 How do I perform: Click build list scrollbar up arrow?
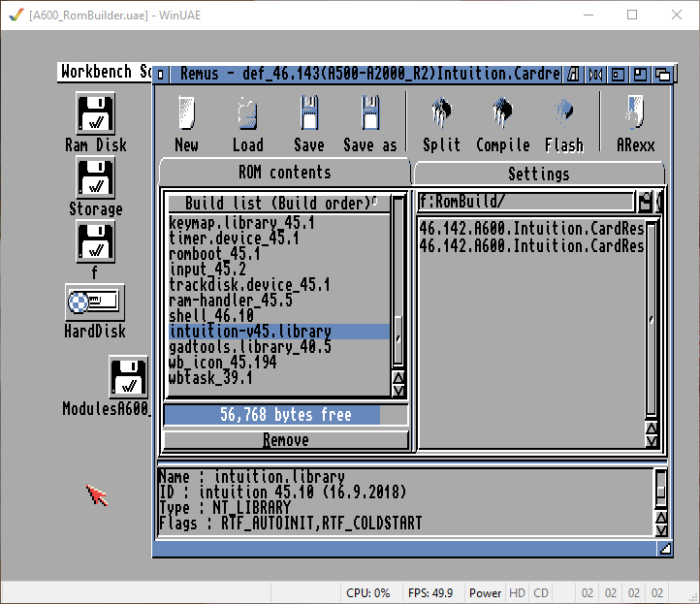[398, 377]
